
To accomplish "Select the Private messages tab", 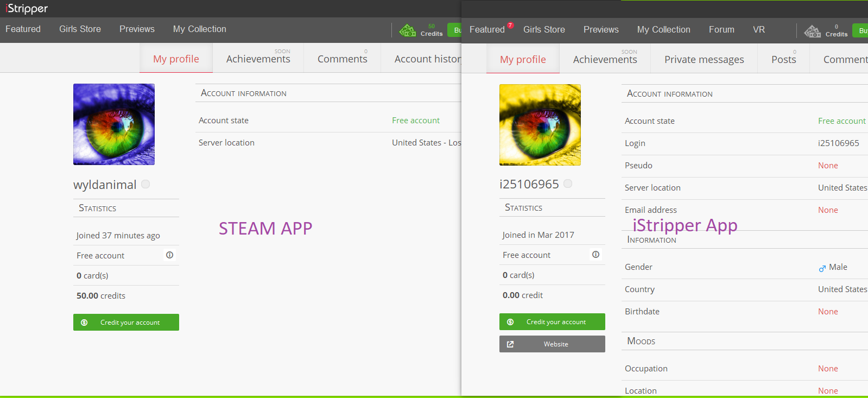I will tap(704, 59).
